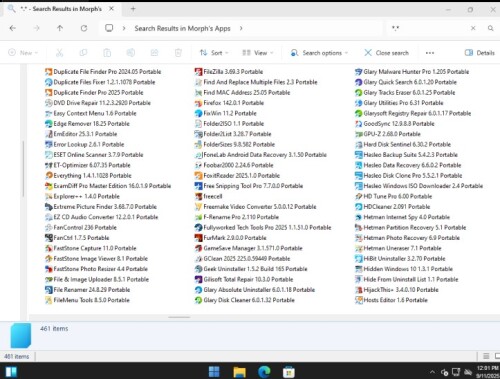Select the EmEditor 25.3.1 Portable icon
The image size is (500, 379).
(49, 134)
